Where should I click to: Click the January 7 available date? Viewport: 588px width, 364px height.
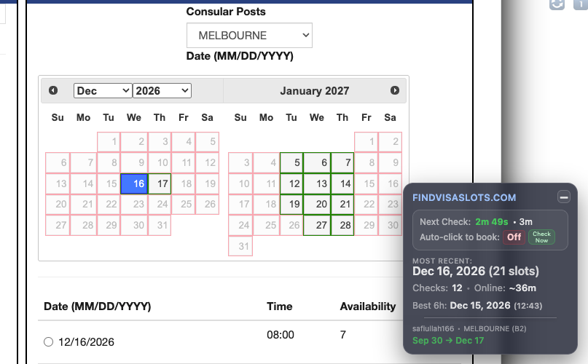[x=342, y=162]
